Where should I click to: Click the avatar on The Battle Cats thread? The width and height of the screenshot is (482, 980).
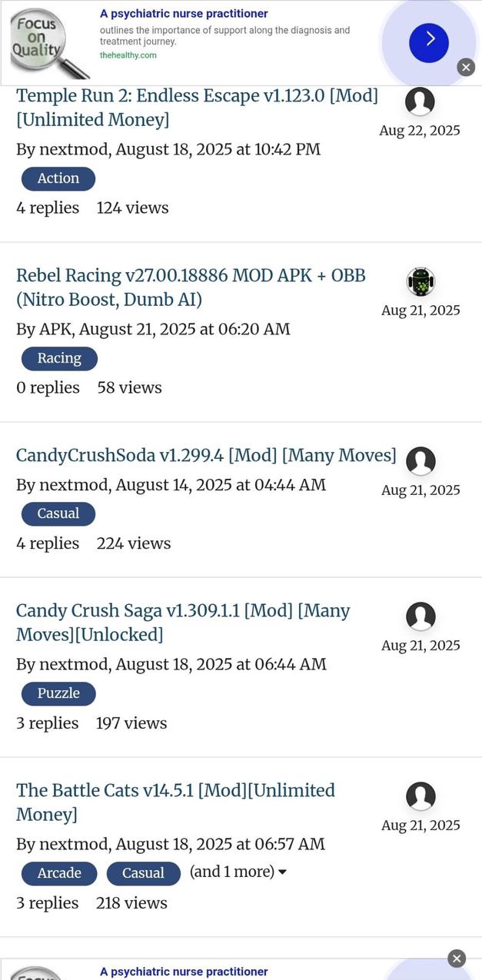click(x=421, y=796)
